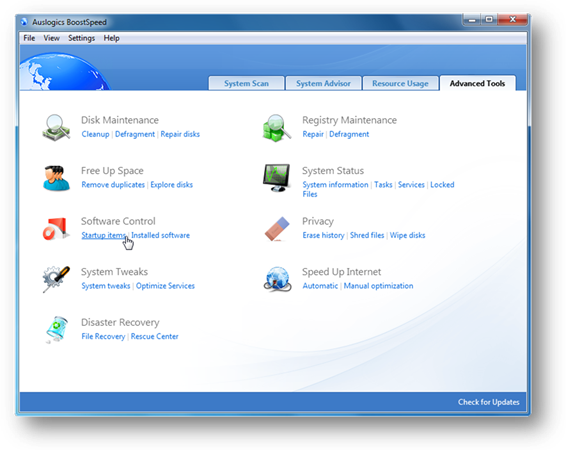Open the Erase history link
This screenshot has width=566, height=450.
[323, 235]
